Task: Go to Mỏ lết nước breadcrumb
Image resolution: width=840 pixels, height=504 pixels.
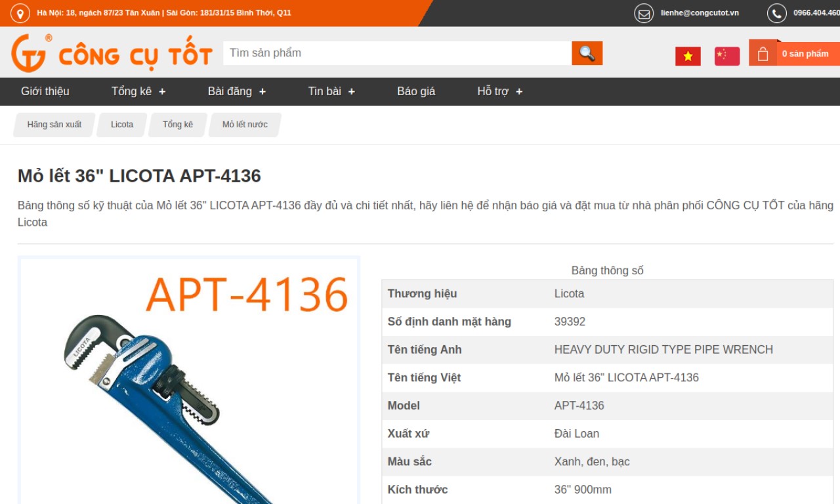Action: pos(245,125)
